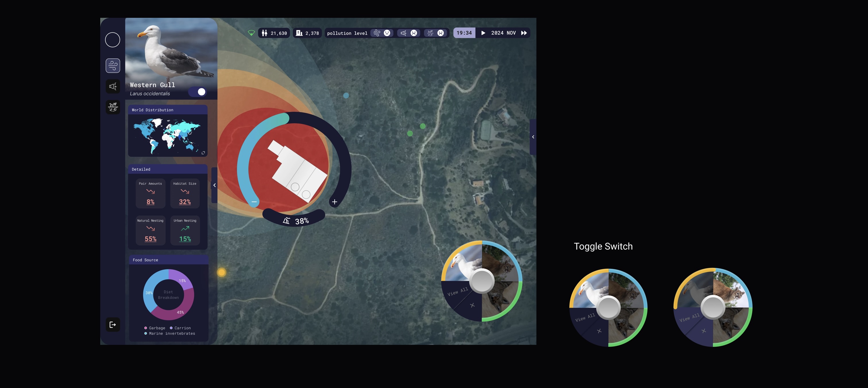Image resolution: width=868 pixels, height=388 pixels.
Task: Click View All in the species wheel
Action: (x=457, y=292)
